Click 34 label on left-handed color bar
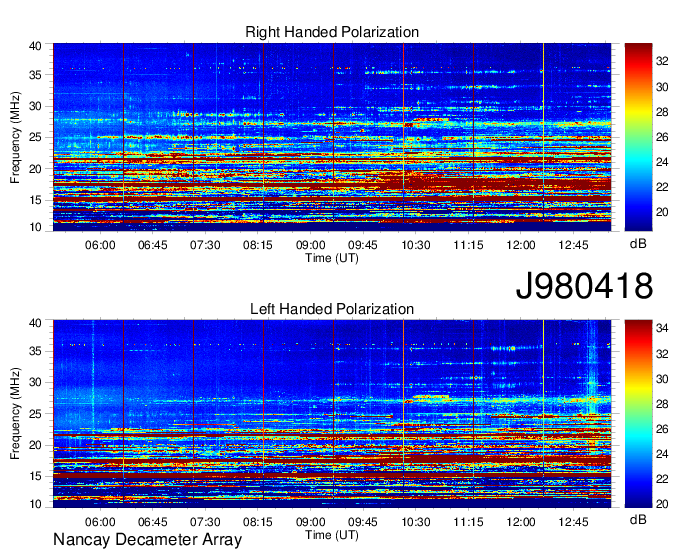The width and height of the screenshot is (680, 552). [x=662, y=329]
